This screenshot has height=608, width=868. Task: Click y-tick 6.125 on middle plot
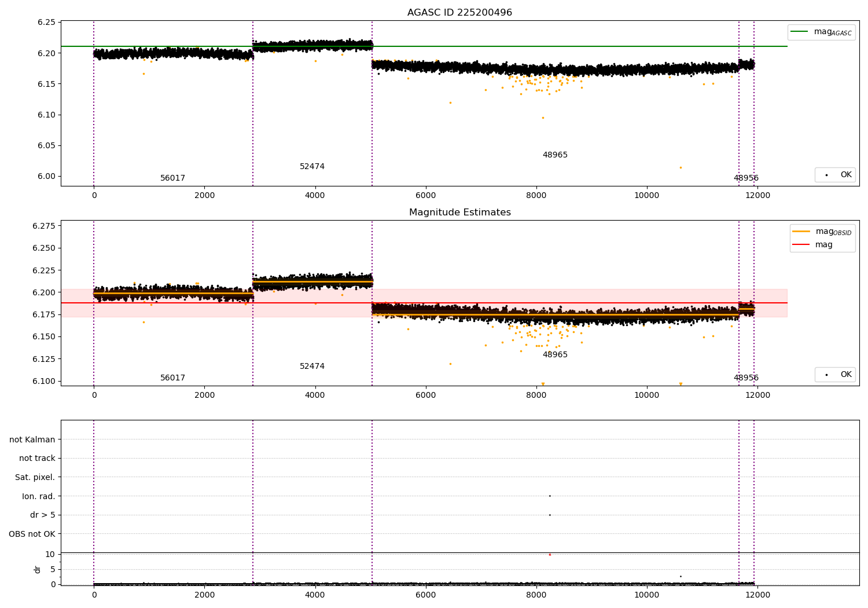coord(44,359)
